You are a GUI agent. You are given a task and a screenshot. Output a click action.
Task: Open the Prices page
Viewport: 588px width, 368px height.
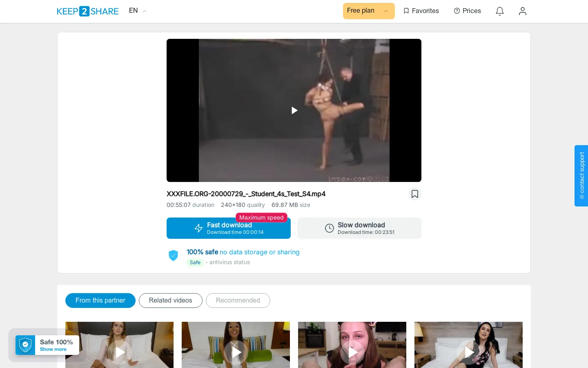[x=468, y=11]
